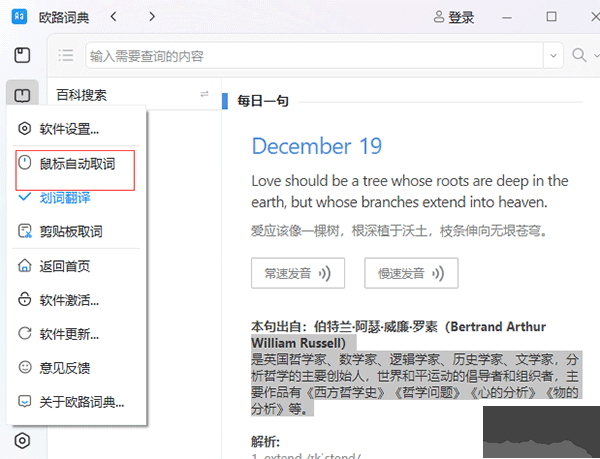Go back with the left arrow
This screenshot has height=459, width=600.
click(x=113, y=16)
